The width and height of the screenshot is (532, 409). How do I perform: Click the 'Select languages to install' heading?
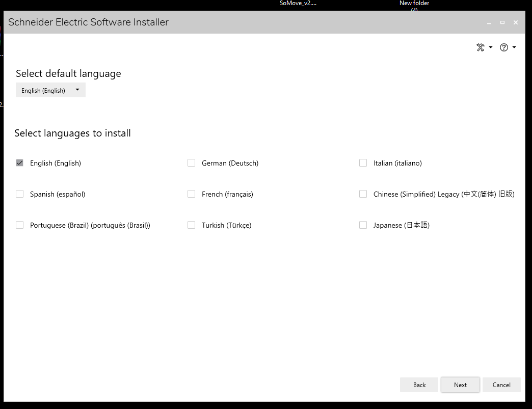(x=72, y=133)
